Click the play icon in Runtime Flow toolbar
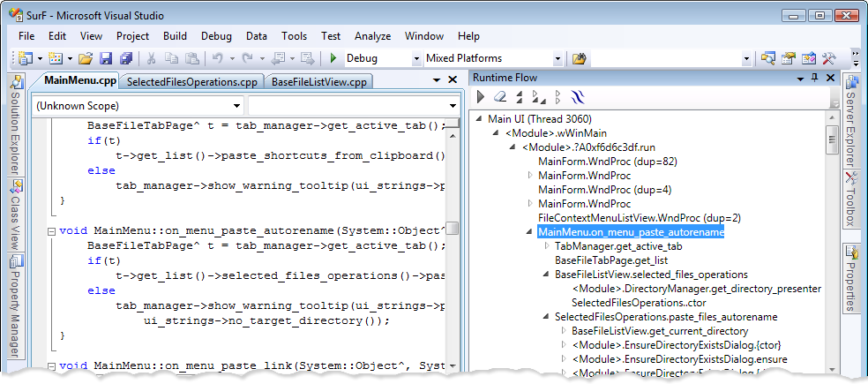Screen dimensions: 868x384 pyautogui.click(x=481, y=96)
